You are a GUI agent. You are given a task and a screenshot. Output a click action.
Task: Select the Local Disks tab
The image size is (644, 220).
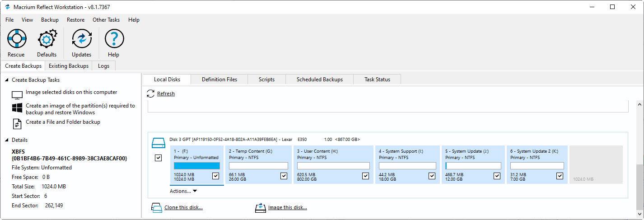pyautogui.click(x=167, y=80)
